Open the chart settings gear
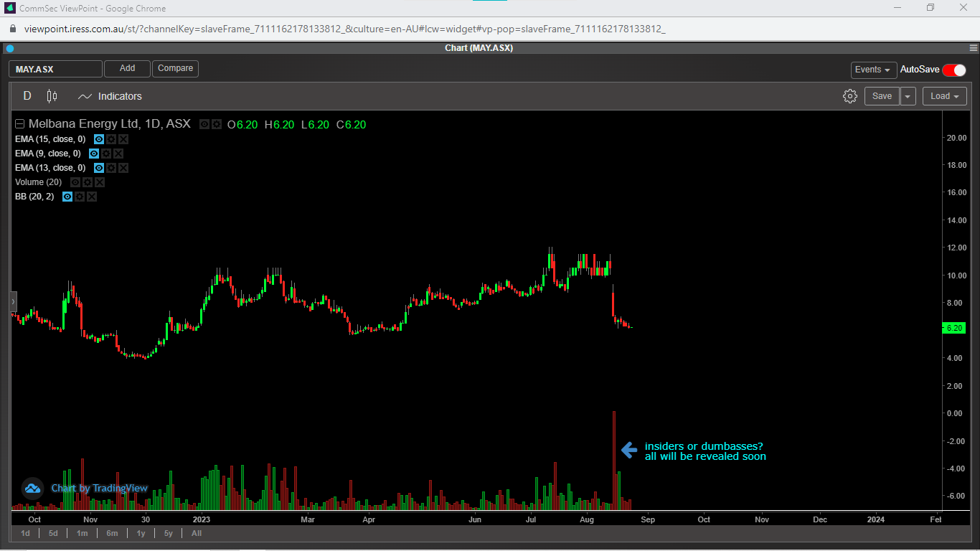 pos(850,96)
